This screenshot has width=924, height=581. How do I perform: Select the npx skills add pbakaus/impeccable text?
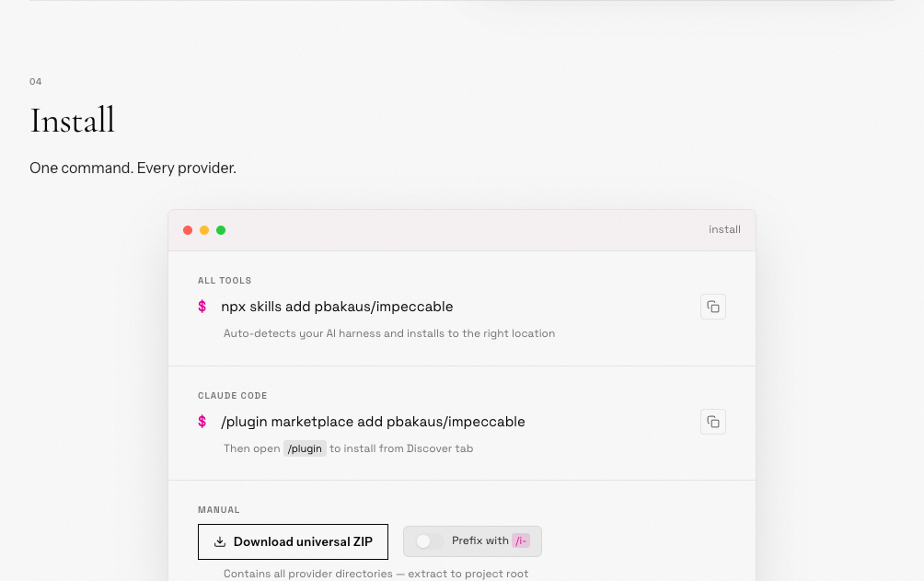coord(337,307)
